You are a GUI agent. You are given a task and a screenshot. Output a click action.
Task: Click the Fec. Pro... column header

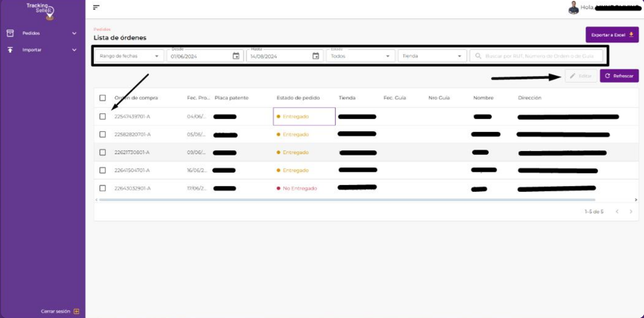click(198, 98)
